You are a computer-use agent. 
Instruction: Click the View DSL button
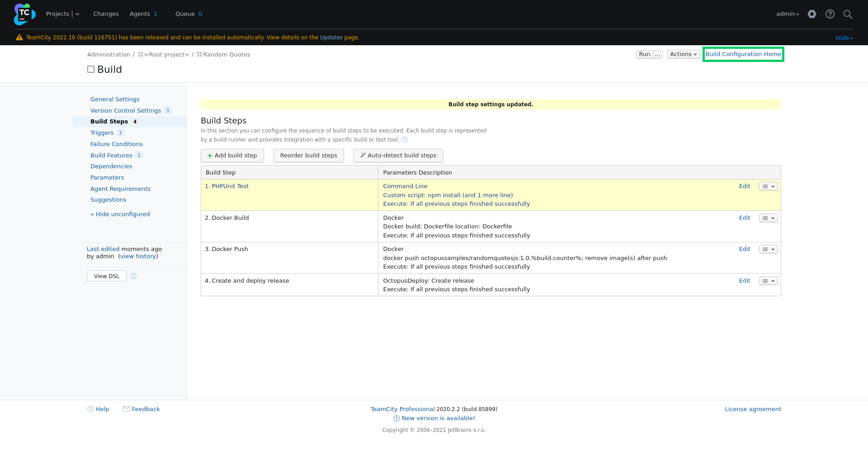(107, 276)
